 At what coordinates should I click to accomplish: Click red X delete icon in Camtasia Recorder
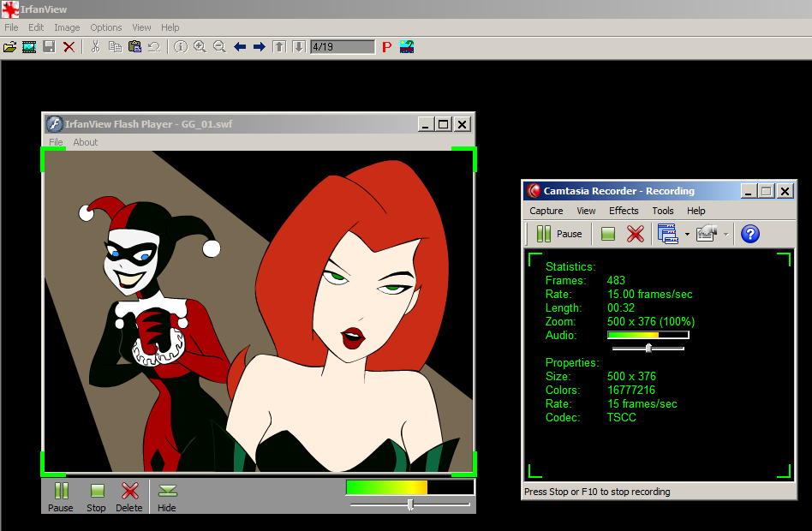click(636, 234)
